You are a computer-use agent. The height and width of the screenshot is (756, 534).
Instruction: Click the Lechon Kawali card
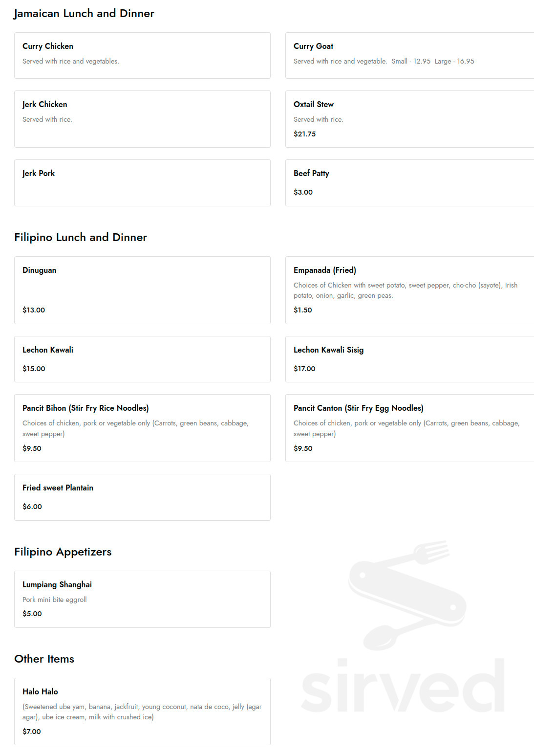[142, 359]
